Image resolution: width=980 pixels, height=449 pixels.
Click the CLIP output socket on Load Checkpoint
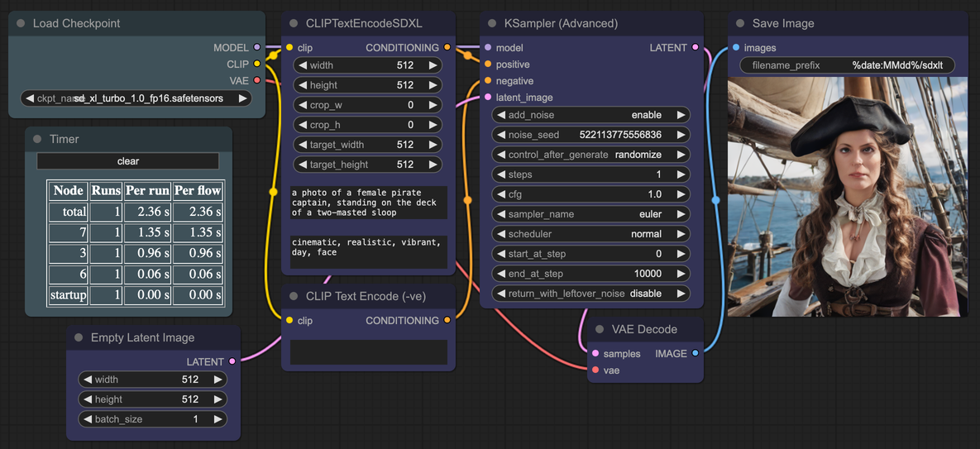[x=257, y=64]
